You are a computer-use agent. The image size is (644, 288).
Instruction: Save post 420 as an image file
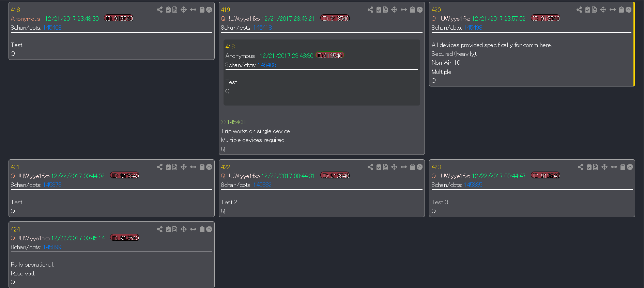(594, 10)
